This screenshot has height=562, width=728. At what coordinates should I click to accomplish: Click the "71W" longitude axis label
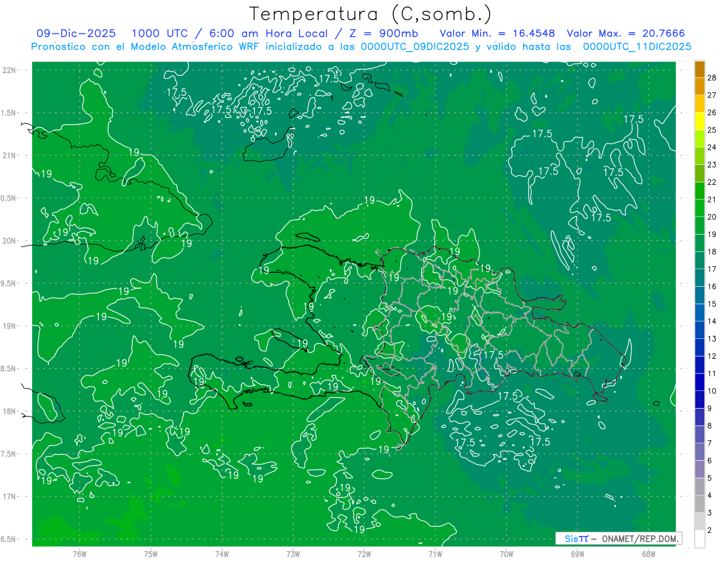435,554
